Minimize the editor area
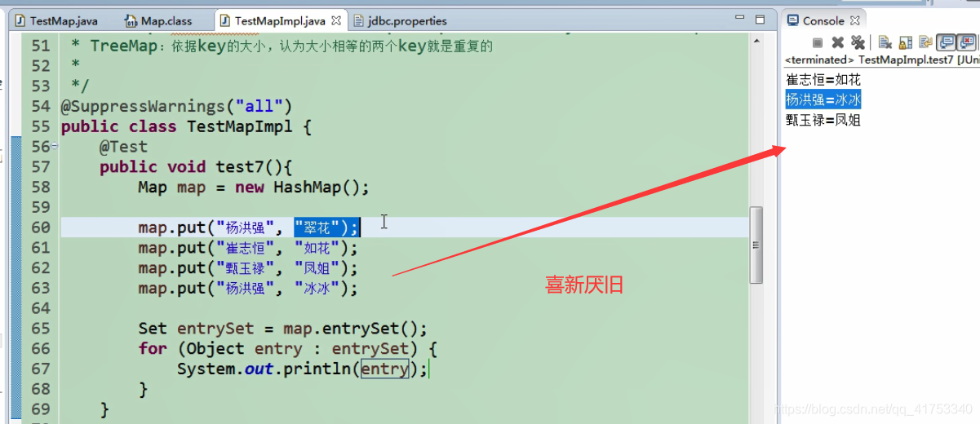The image size is (980, 424). pos(739,19)
